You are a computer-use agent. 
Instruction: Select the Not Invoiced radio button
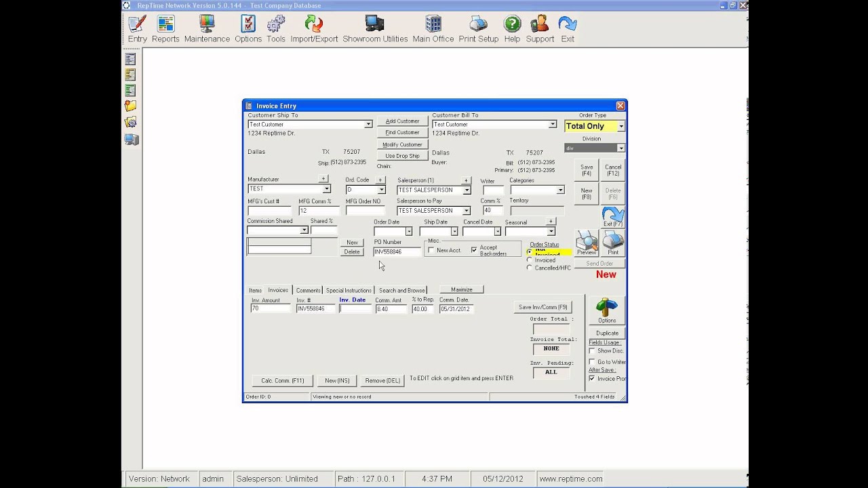530,252
